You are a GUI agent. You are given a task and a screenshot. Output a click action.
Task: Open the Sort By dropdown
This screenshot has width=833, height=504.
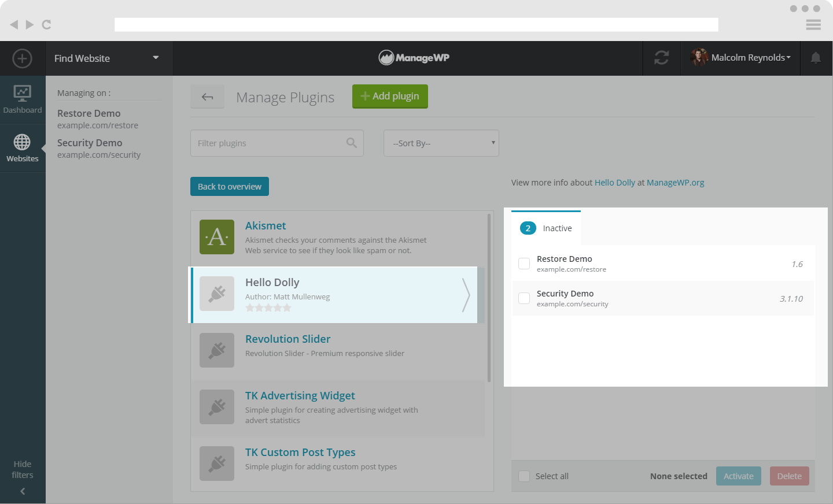click(441, 143)
